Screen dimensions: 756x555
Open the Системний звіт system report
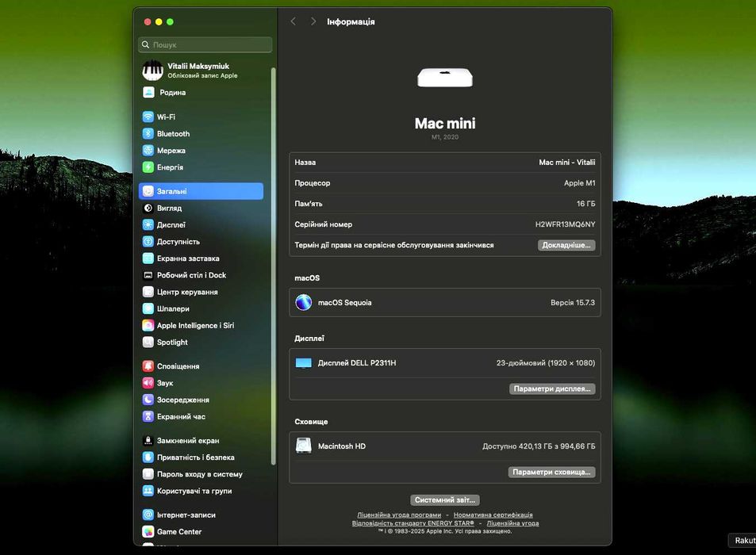pyautogui.click(x=445, y=500)
